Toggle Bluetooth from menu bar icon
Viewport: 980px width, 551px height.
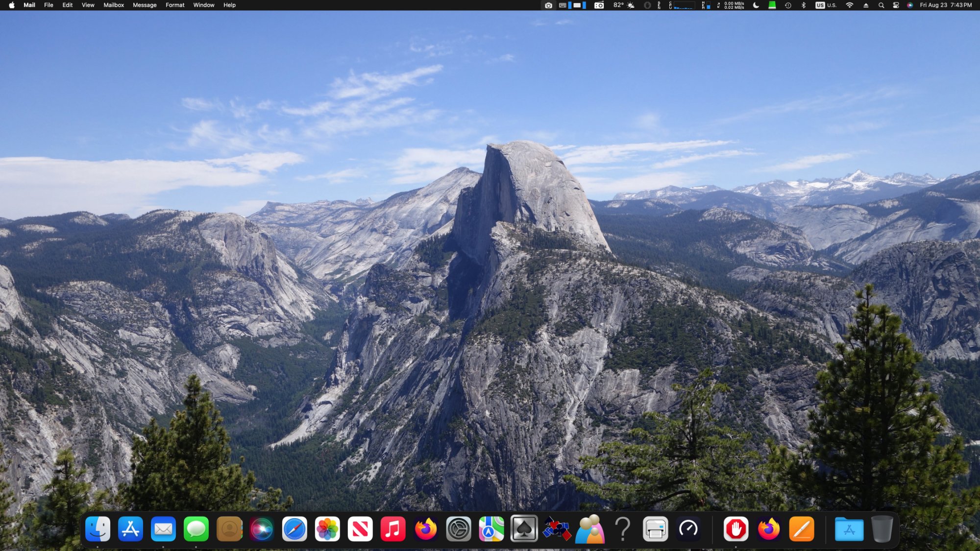click(803, 5)
